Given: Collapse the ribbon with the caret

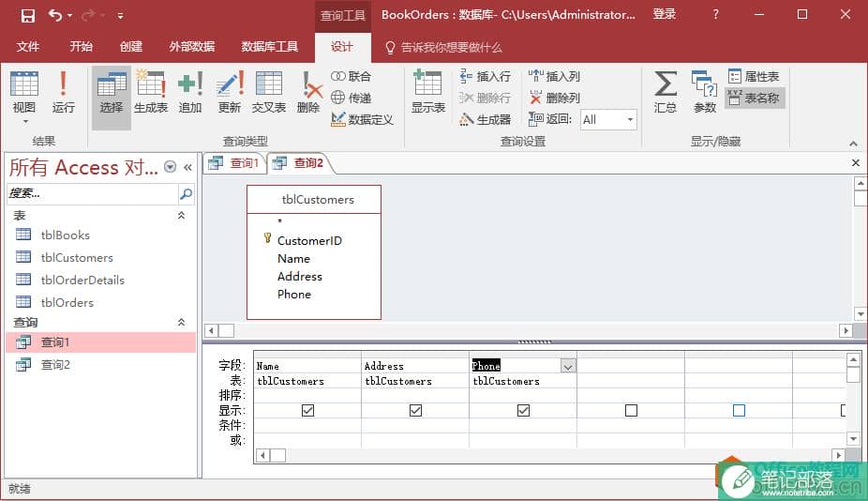Looking at the screenshot, I should (853, 143).
